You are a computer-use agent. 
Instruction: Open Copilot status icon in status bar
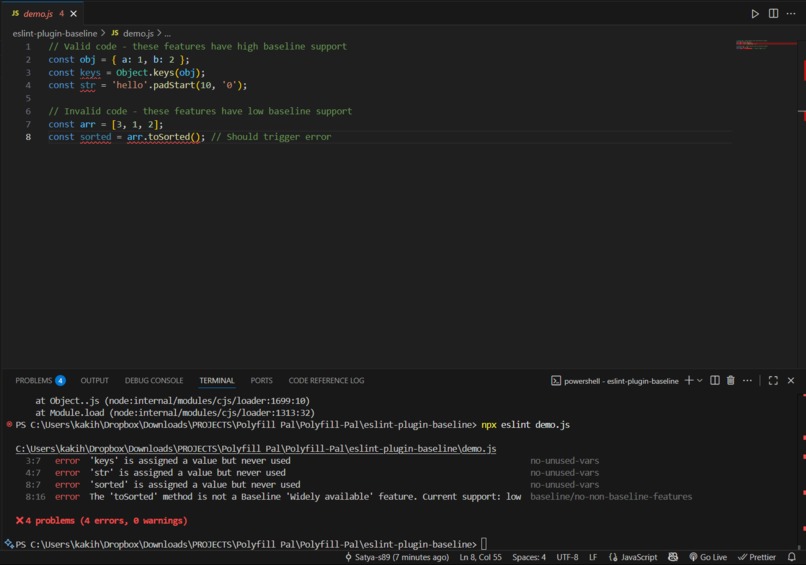point(673,557)
